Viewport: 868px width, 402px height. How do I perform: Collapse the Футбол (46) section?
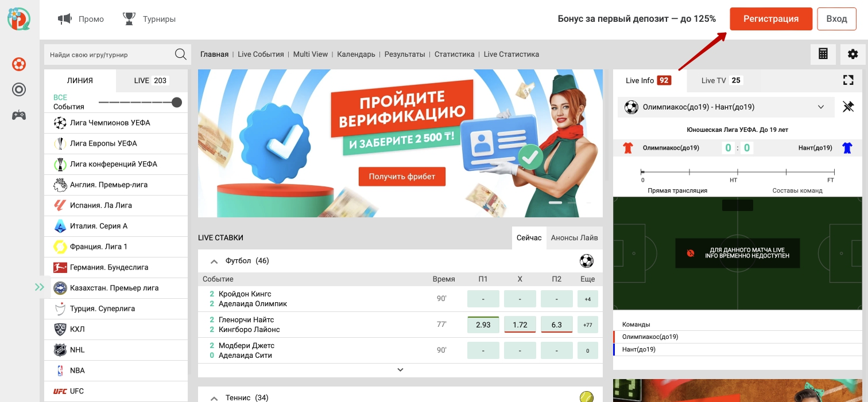coord(214,262)
